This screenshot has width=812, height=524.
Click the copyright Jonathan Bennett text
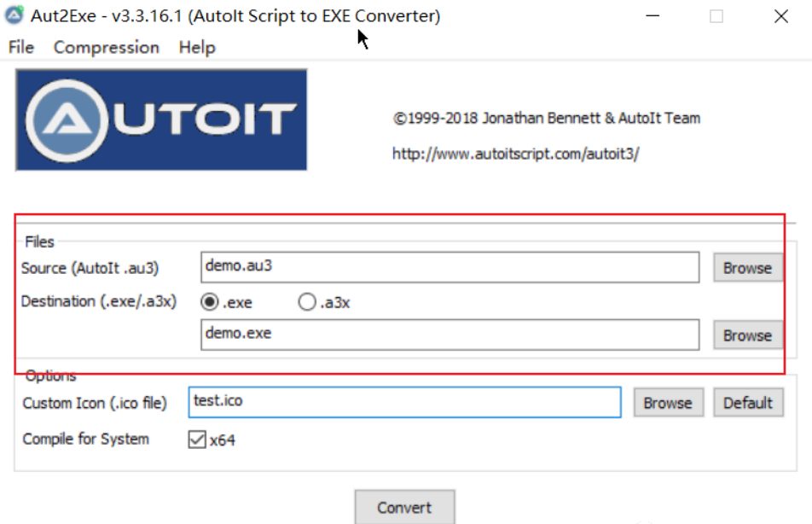tap(547, 118)
